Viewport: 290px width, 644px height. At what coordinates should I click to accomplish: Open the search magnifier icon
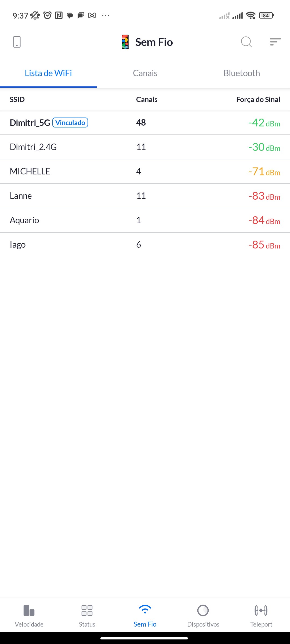[246, 42]
